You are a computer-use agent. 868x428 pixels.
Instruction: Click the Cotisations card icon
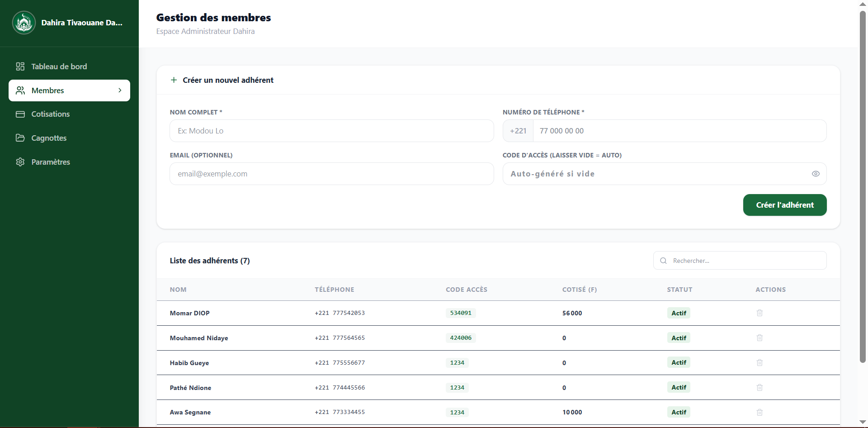[x=20, y=114]
